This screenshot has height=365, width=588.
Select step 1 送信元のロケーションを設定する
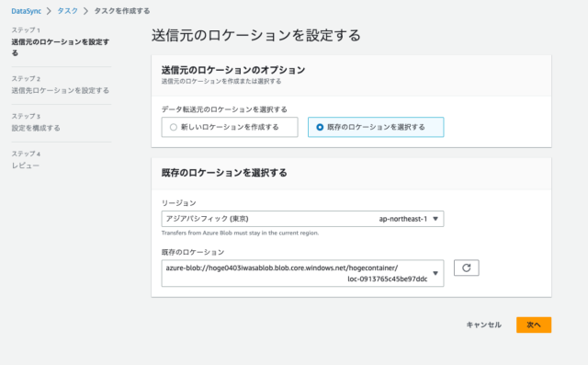(x=61, y=47)
